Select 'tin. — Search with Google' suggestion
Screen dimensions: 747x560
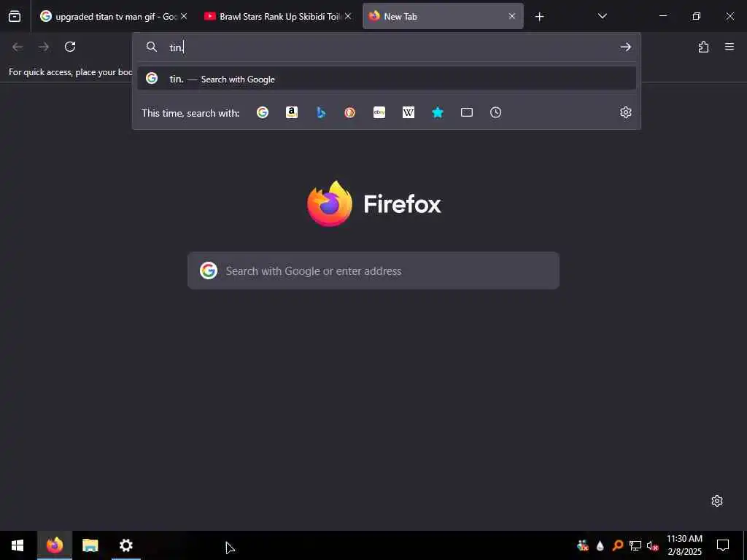click(x=387, y=79)
